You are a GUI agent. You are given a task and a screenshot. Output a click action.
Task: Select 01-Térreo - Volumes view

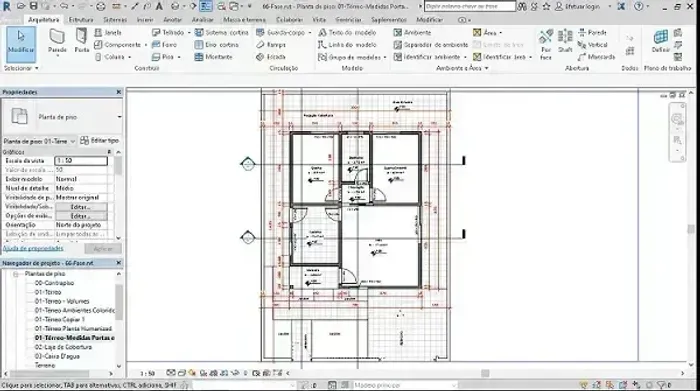click(x=62, y=301)
